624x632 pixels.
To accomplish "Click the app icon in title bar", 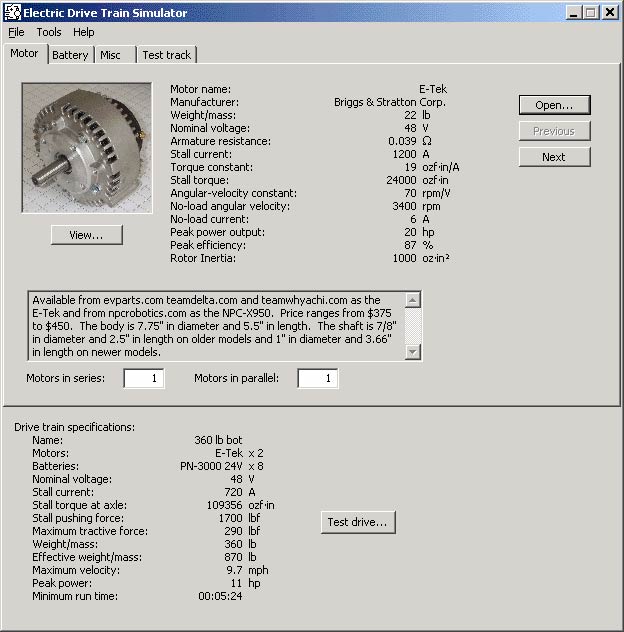I will (12, 12).
